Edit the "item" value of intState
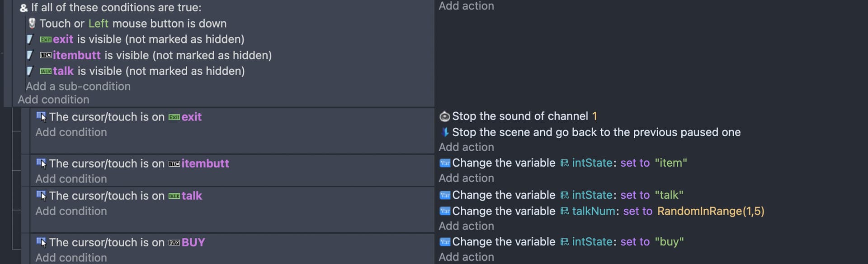Image resolution: width=868 pixels, height=264 pixels. (671, 163)
